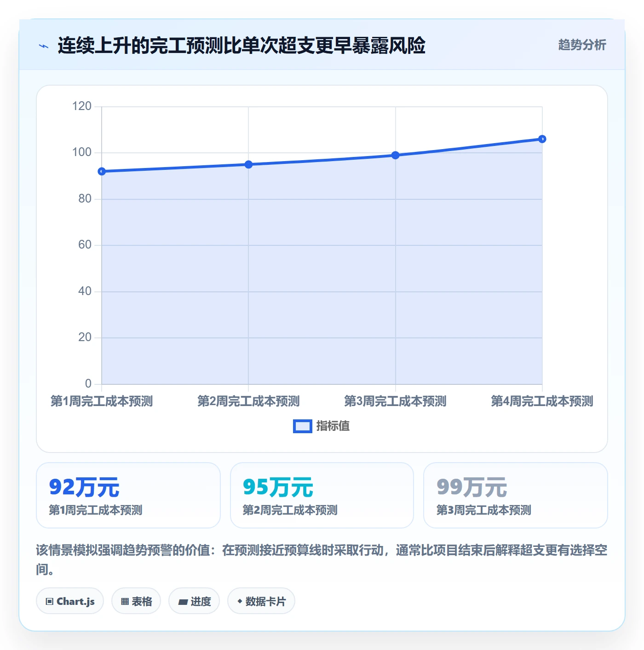Screen dimensions: 644x650
Task: Click y-axis value 60
Action: [x=85, y=244]
